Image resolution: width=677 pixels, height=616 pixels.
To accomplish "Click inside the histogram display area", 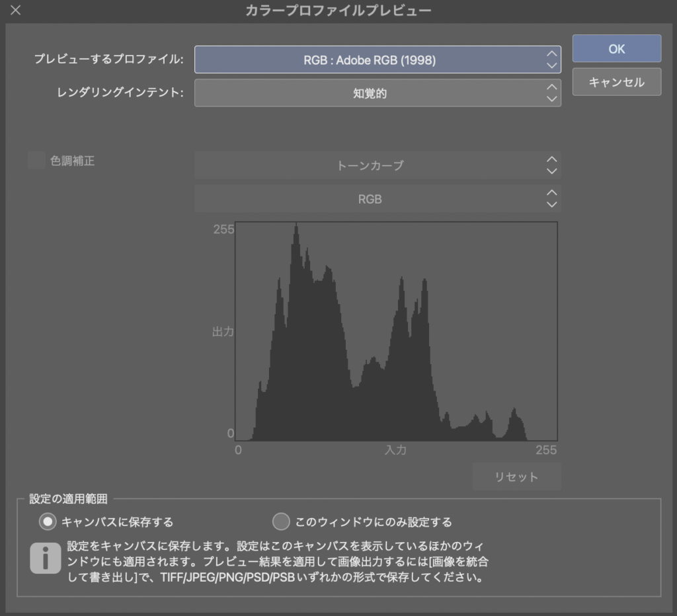I will pyautogui.click(x=397, y=330).
